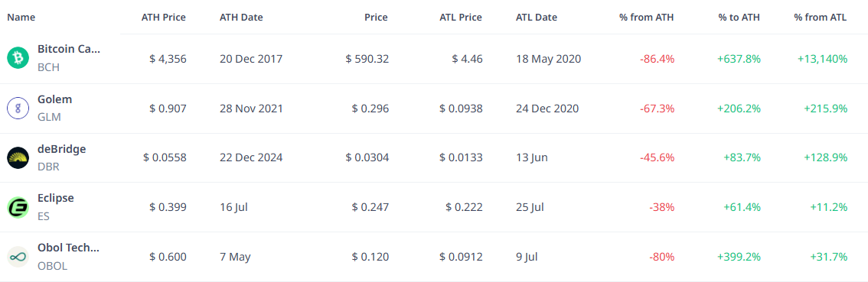This screenshot has width=868, height=282.
Task: Open the Obol Tech coin name link
Action: [69, 248]
